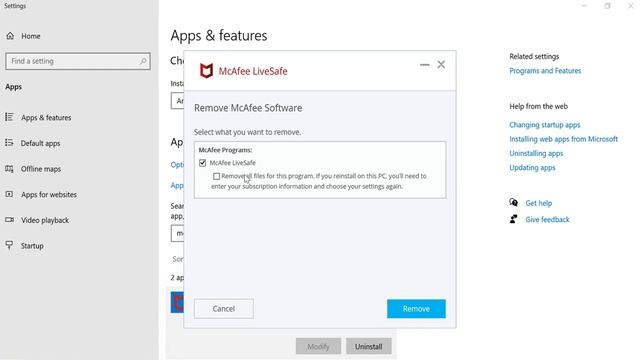Click the Offline maps icon
Screen dimensions: 640x360
tap(9, 169)
